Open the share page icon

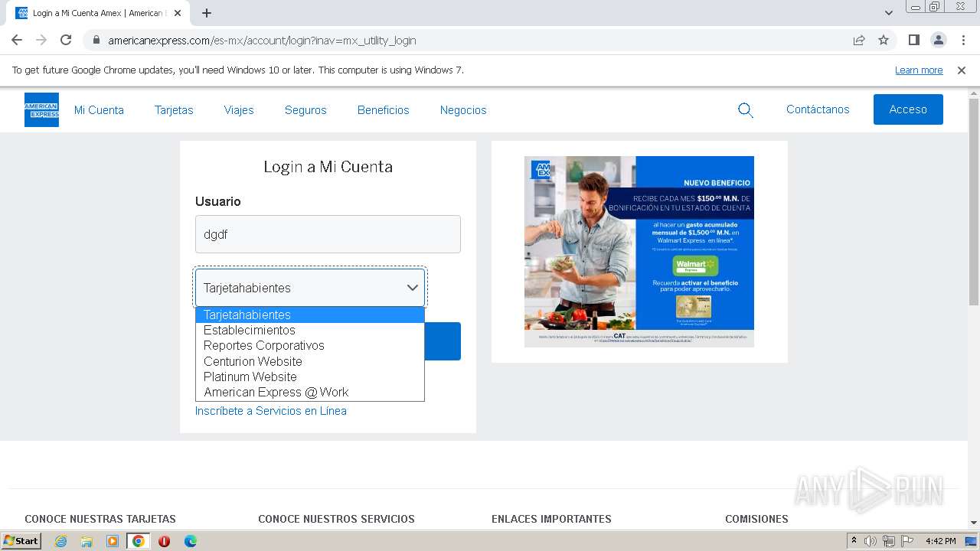859,40
